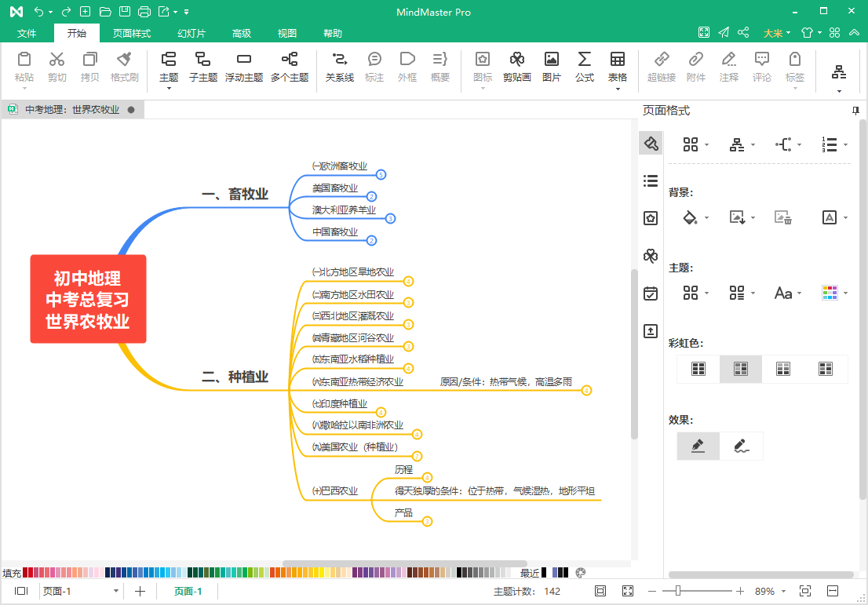This screenshot has width=868, height=605.
Task: Collapse the 欧洲畜牧业 branch via its count circle
Action: click(381, 175)
